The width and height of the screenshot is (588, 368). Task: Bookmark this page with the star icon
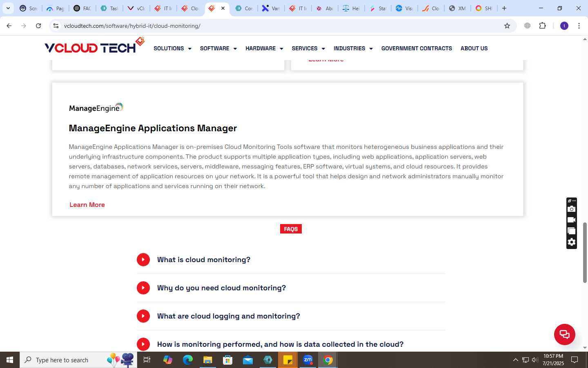pos(507,26)
